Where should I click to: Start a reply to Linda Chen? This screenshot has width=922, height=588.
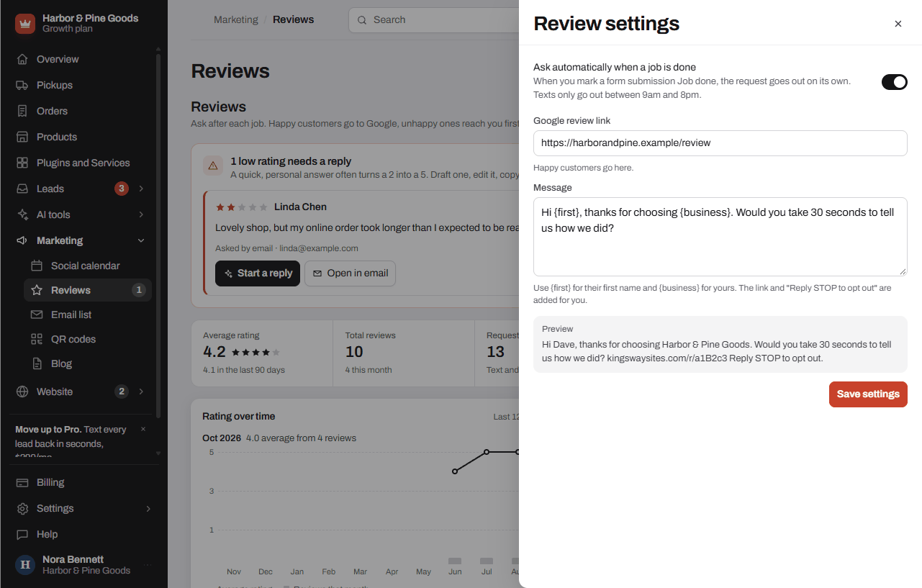(x=258, y=273)
